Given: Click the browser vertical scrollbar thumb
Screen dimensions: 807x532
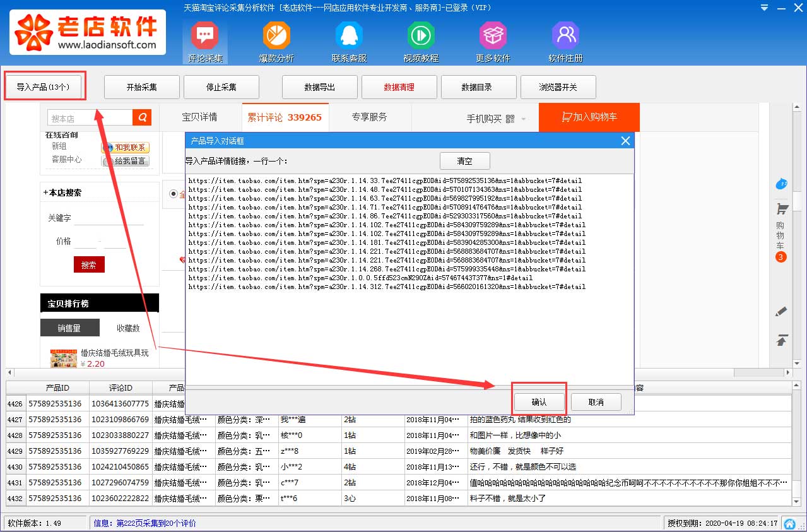Looking at the screenshot, I should (798, 201).
